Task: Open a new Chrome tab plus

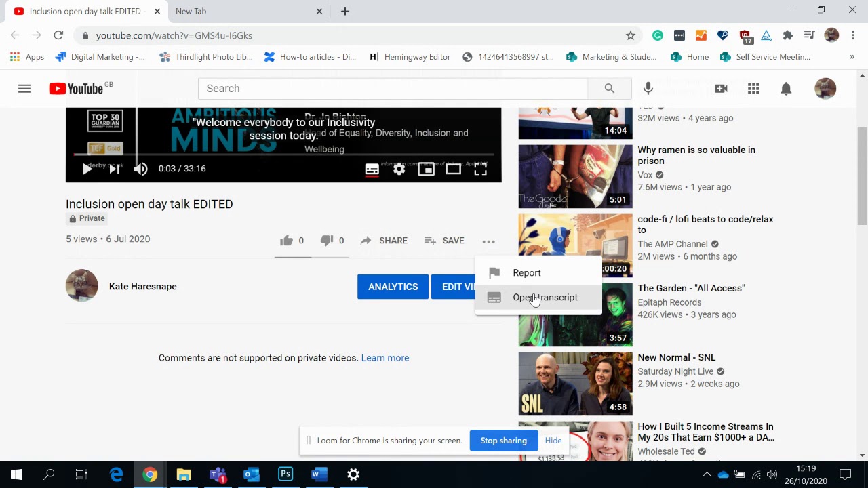Action: pos(344,11)
